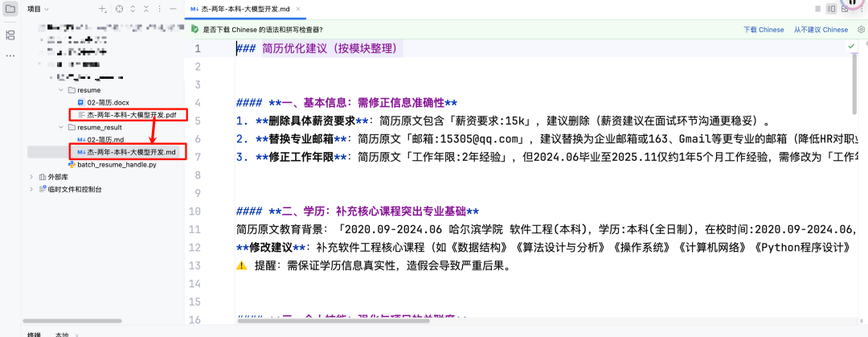This screenshot has width=868, height=337.
Task: Hide the project panel with minimize dash
Action: 174,9
